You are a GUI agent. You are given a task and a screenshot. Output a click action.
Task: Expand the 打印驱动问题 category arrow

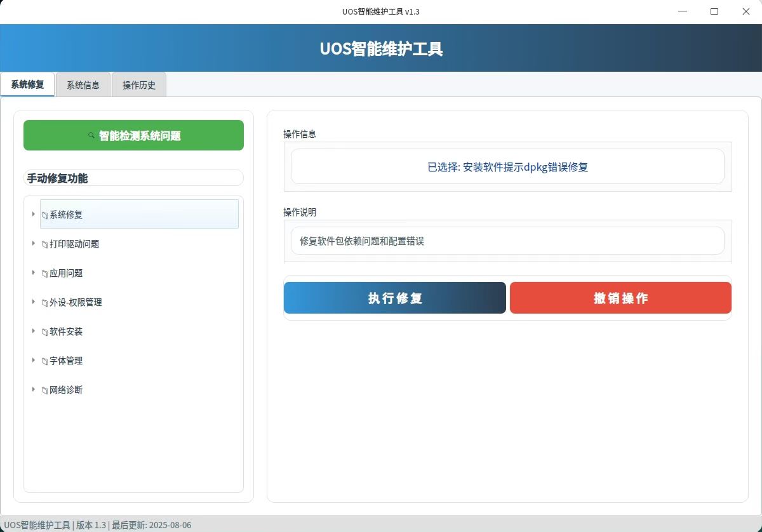33,243
